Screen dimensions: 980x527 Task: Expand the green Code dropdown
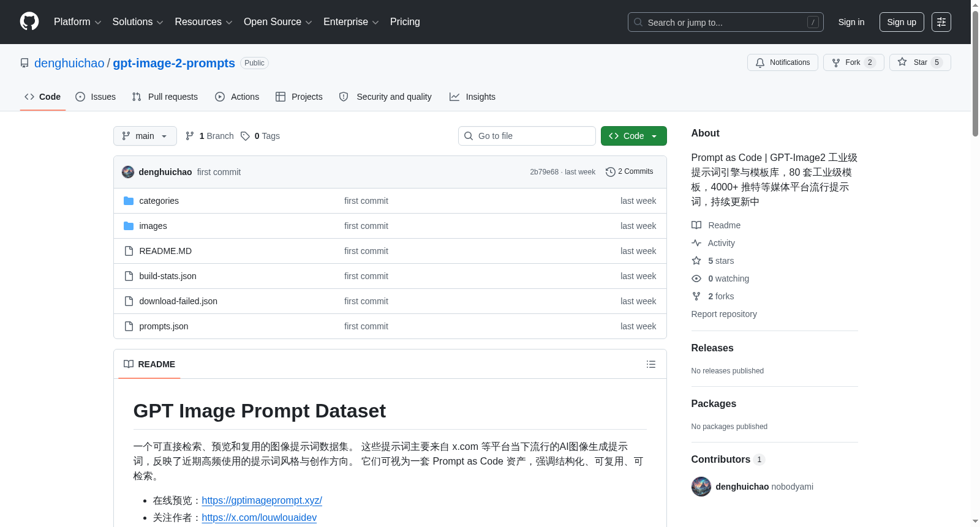(x=633, y=136)
